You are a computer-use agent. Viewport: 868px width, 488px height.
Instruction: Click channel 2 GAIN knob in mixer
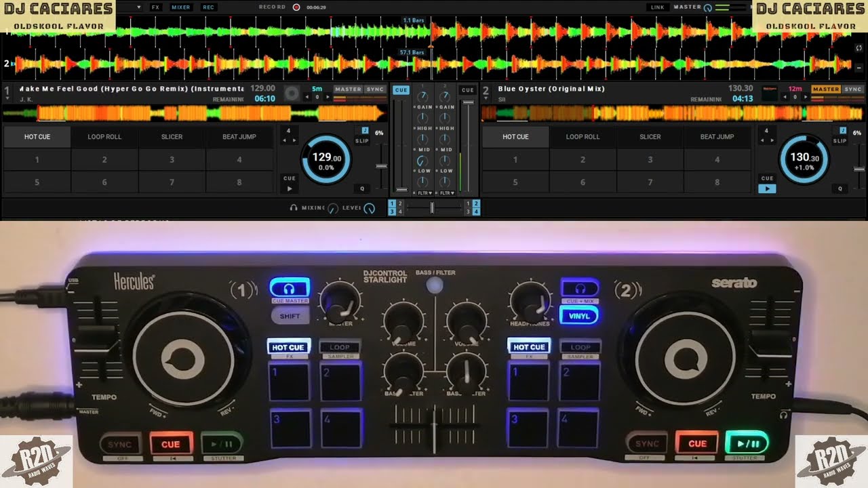(445, 97)
